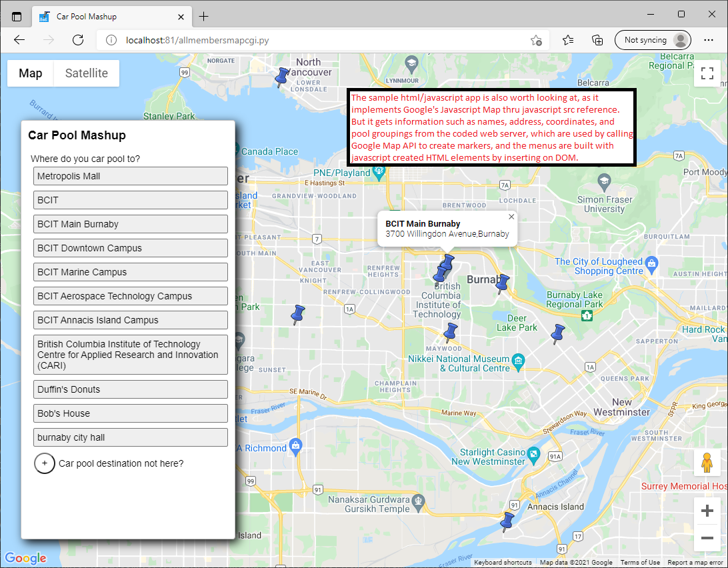
Task: Click the Simon Fraser University map icon
Action: pos(604,181)
